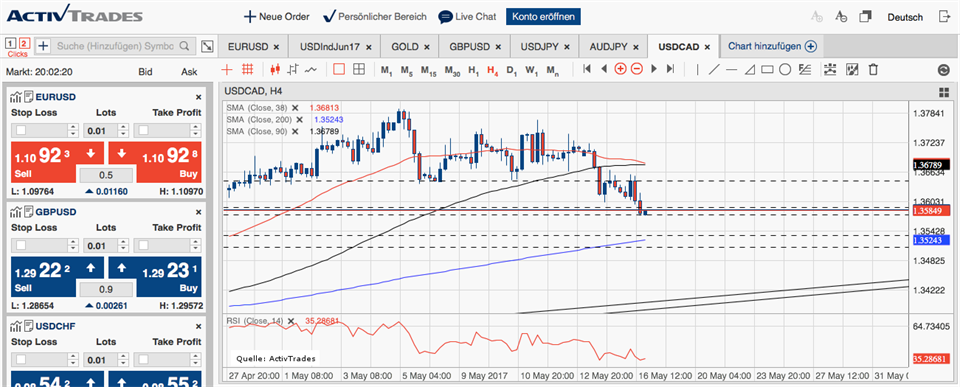Viewport: 960px width, 387px height.
Task: Switch chart to candlestick display
Action: click(x=275, y=70)
